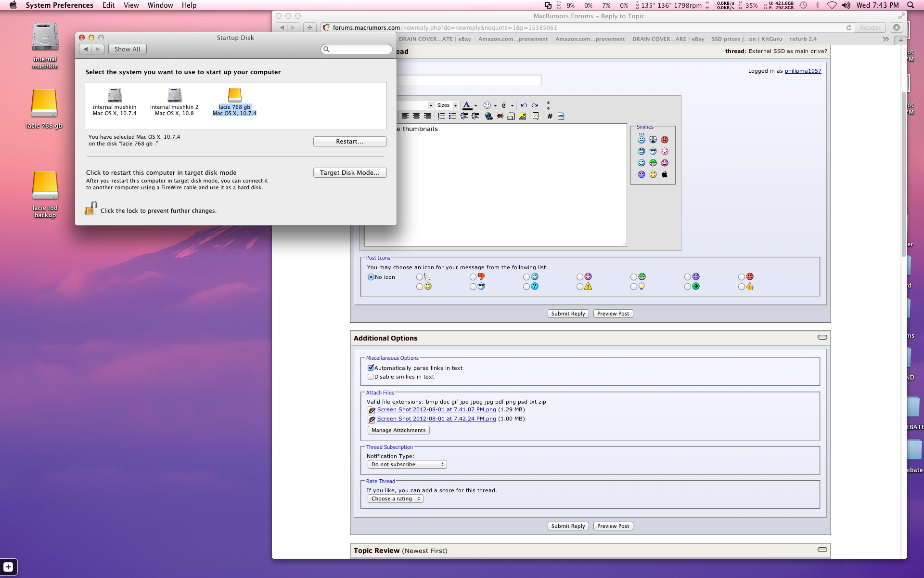Click the Manage Attachments button
The height and width of the screenshot is (578, 924).
(398, 430)
